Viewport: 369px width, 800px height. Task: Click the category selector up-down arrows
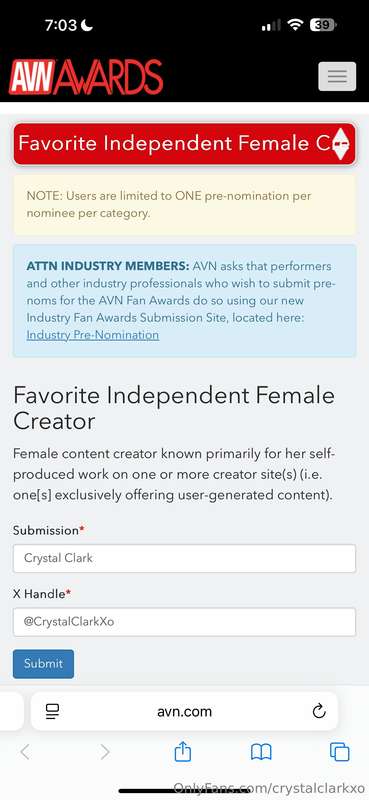(340, 144)
